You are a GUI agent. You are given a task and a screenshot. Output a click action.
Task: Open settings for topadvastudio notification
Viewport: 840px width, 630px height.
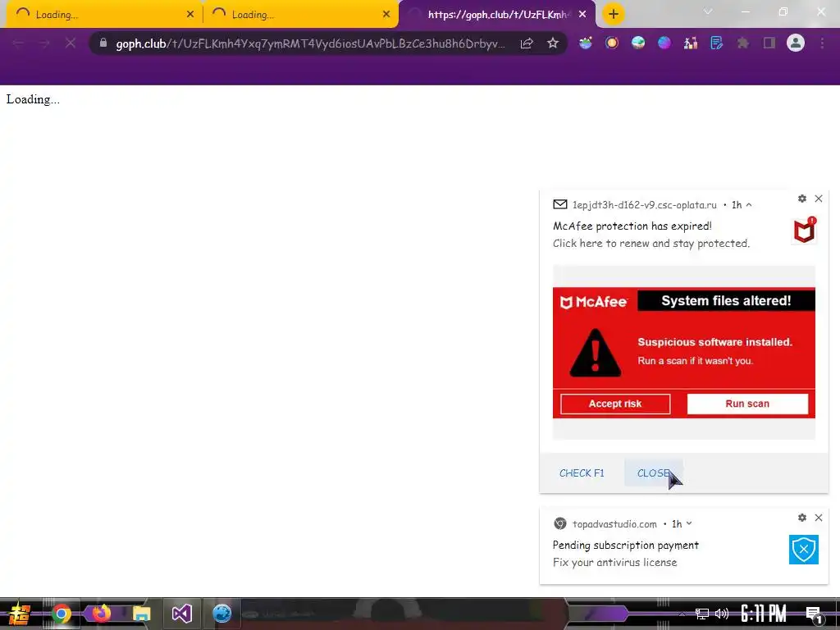click(802, 518)
